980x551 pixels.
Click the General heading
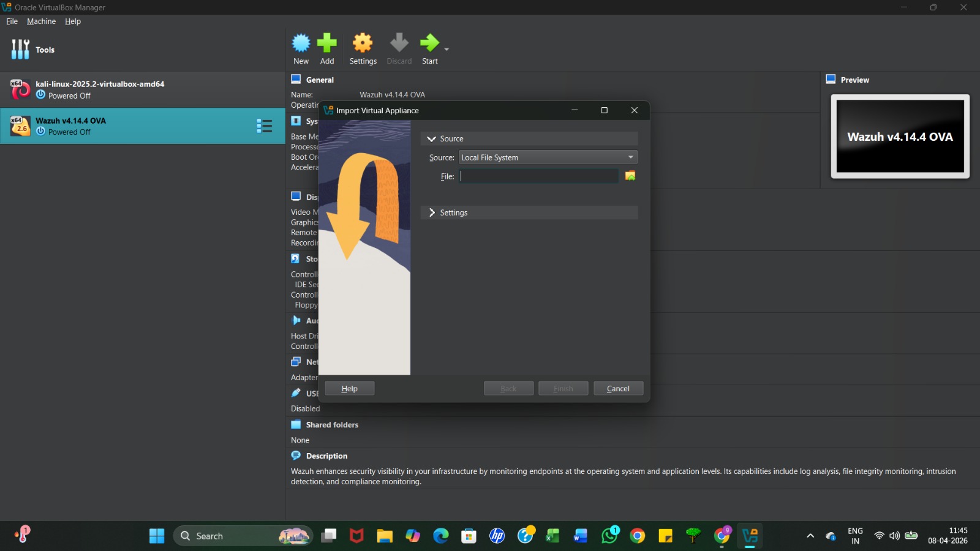click(320, 80)
